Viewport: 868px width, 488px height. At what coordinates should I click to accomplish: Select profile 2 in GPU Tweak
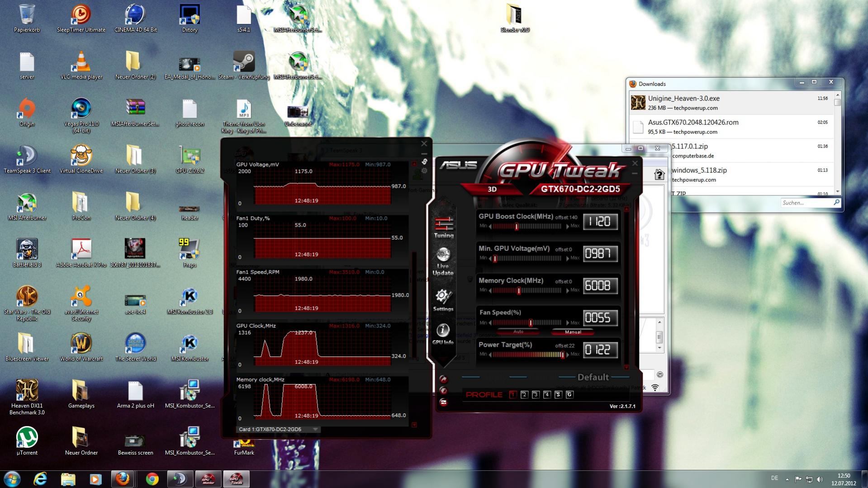(x=524, y=395)
